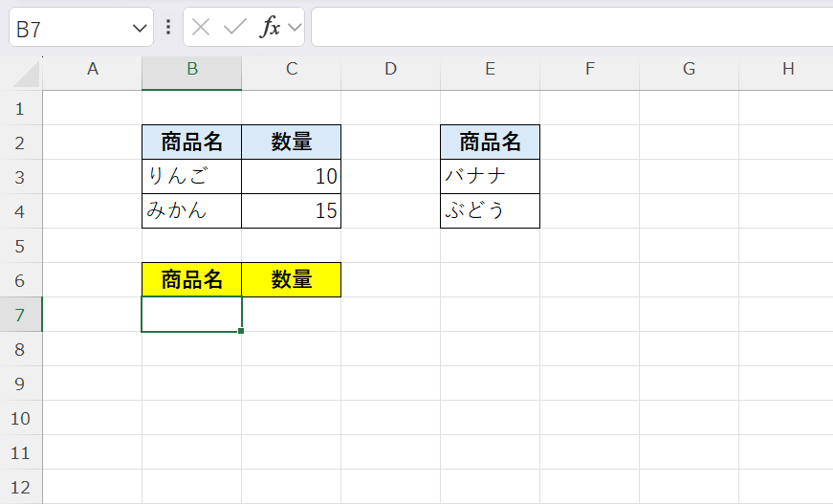This screenshot has width=833, height=504.
Task: Select column E header
Action: [490, 69]
